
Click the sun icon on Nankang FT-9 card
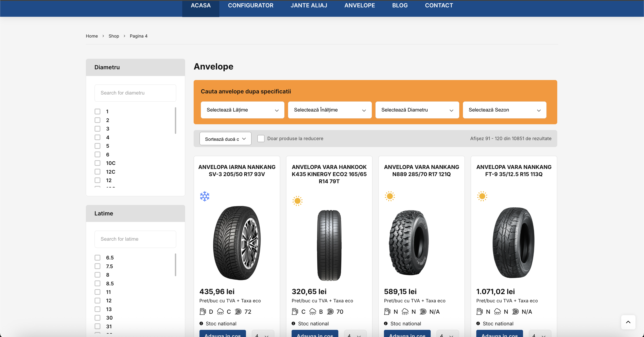482,196
